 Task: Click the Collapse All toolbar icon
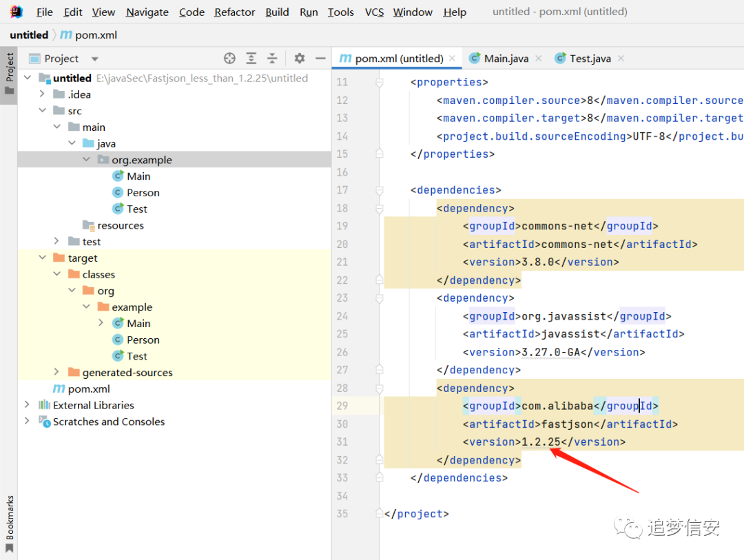pyautogui.click(x=272, y=59)
